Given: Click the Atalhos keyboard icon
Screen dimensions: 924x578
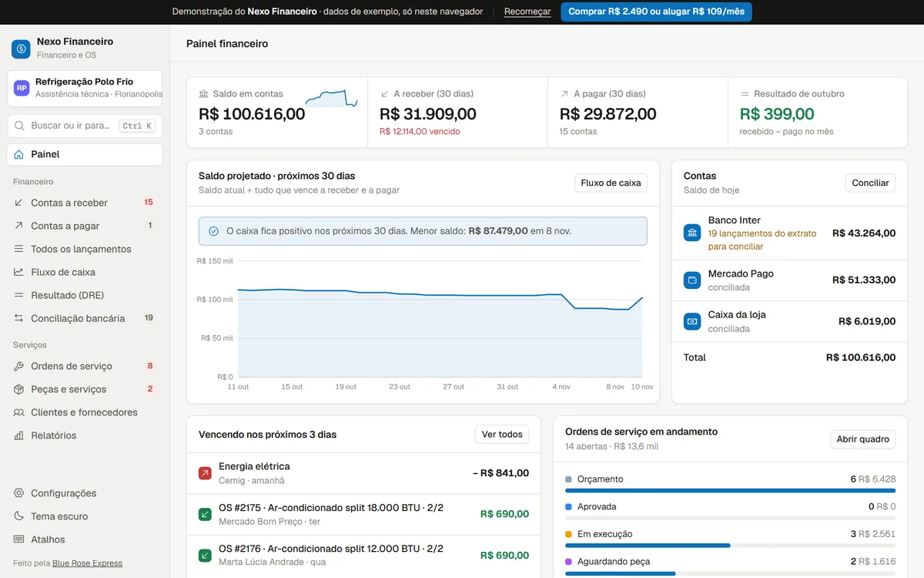Looking at the screenshot, I should pos(19,539).
